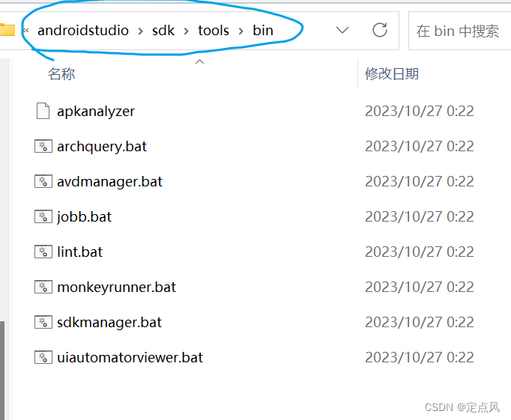511x420 pixels.
Task: Refresh the bin folder view
Action: tap(380, 30)
